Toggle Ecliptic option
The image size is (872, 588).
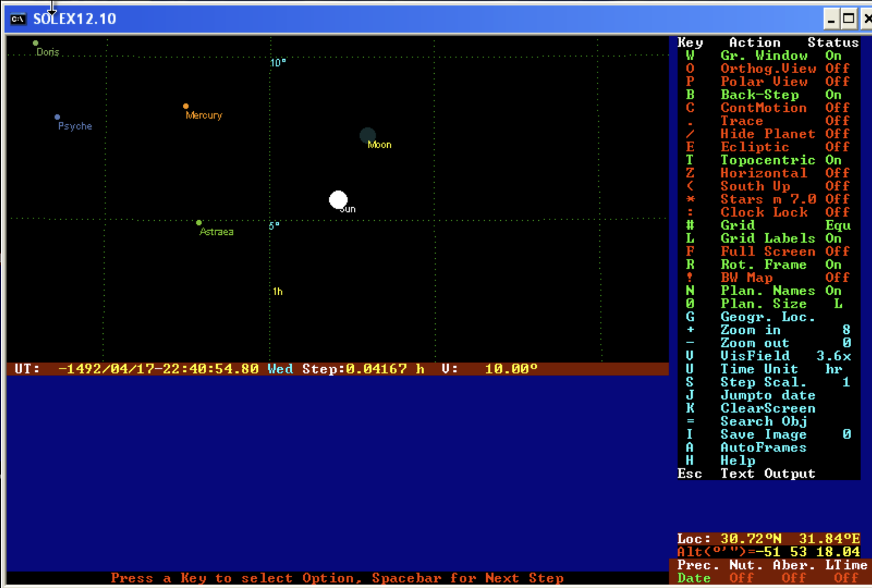point(768,146)
